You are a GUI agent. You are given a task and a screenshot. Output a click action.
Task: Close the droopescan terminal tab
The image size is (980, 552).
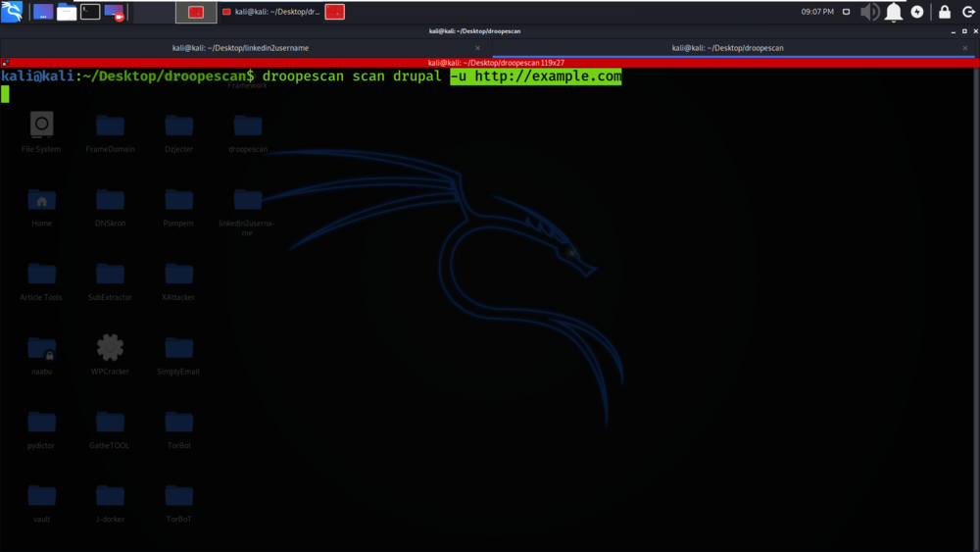[x=965, y=48]
